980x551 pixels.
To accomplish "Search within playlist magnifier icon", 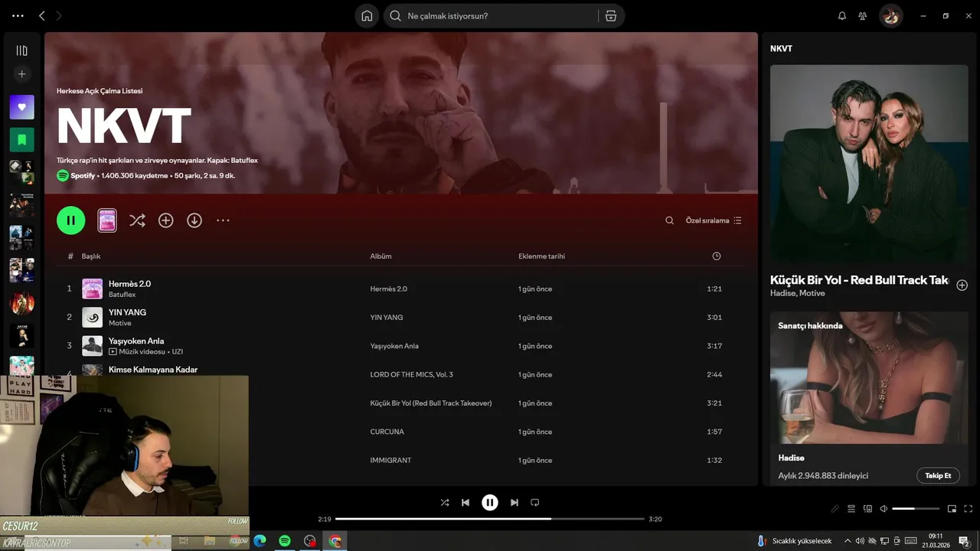I will click(x=669, y=220).
